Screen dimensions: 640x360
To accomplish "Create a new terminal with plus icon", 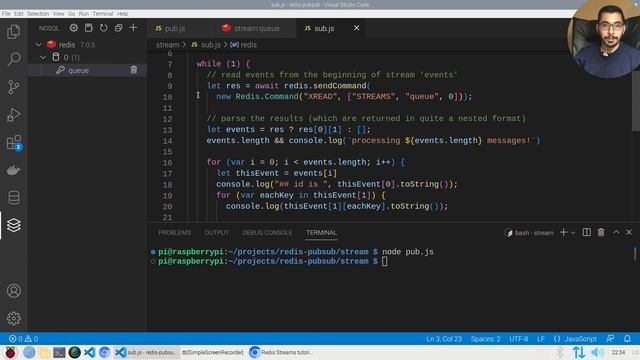I will click(x=564, y=232).
